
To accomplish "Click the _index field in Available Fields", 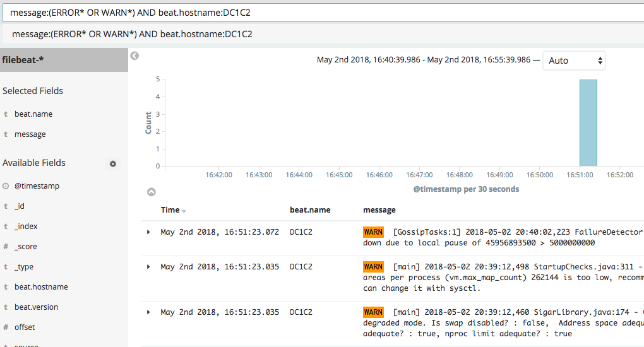I will (26, 226).
